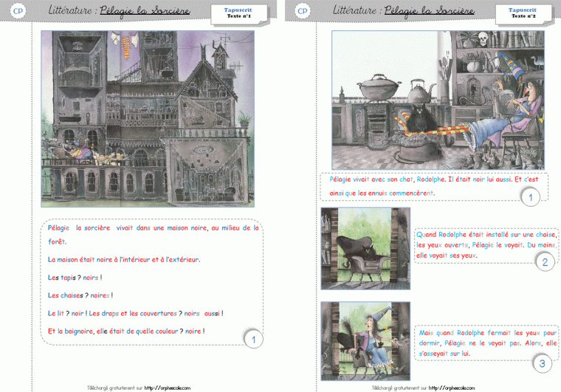
Task: Click the sentence "Pélagie la sorcière vivait dans"
Action: coord(154,228)
